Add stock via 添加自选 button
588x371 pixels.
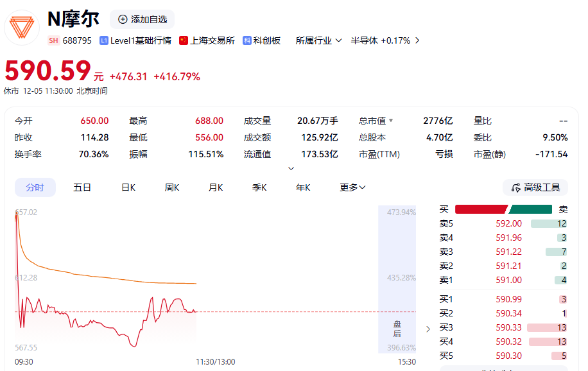(142, 19)
